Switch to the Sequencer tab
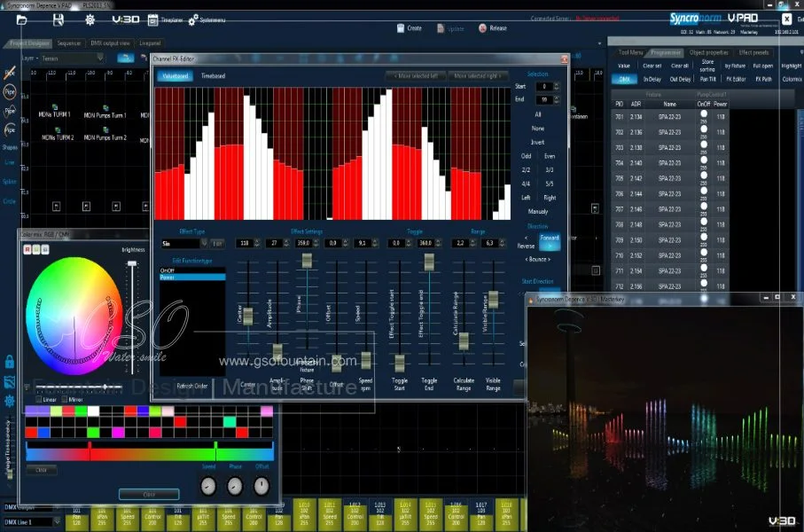Image resolution: width=804 pixels, height=532 pixels. click(x=69, y=43)
